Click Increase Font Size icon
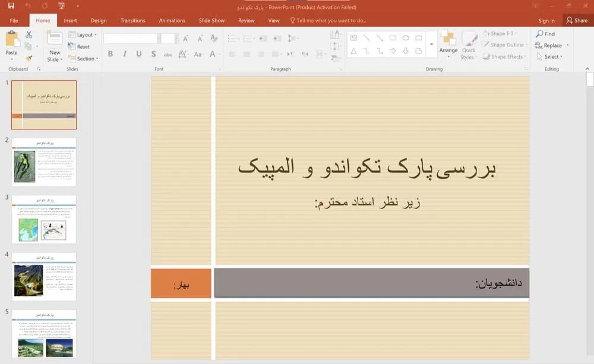The width and height of the screenshot is (594, 364). coord(185,38)
